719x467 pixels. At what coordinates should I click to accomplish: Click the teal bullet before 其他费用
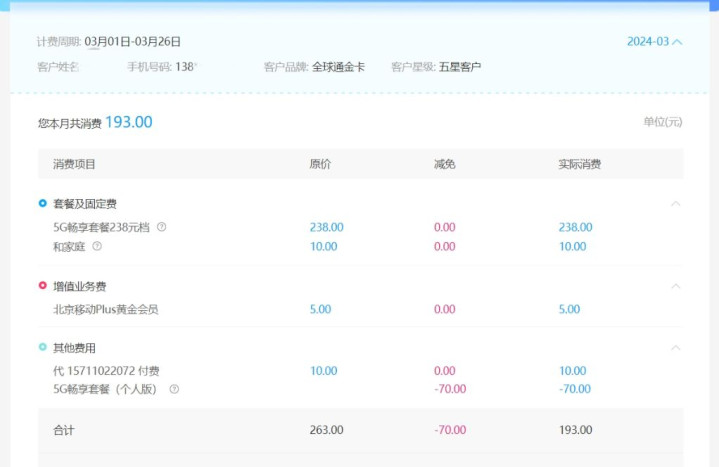click(x=43, y=347)
